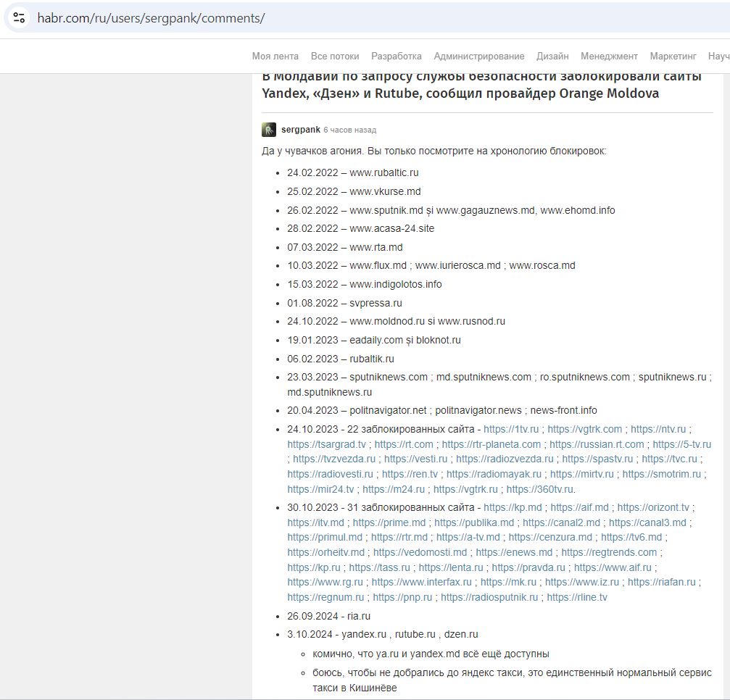Open the https://m24.ru link
Viewport: 730px width, 700px height.
(x=394, y=490)
